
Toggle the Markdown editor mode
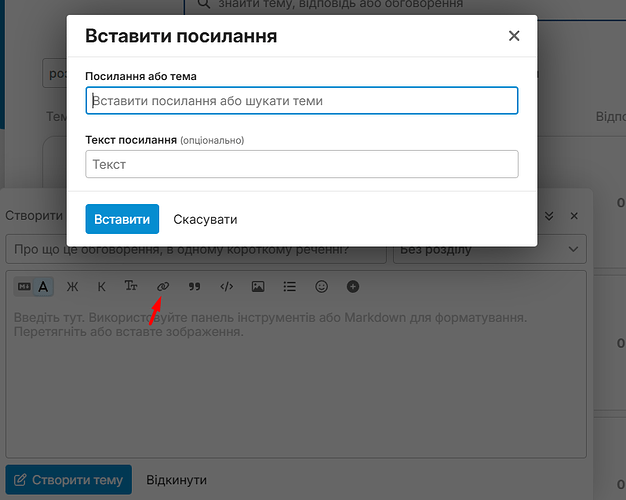(24, 286)
